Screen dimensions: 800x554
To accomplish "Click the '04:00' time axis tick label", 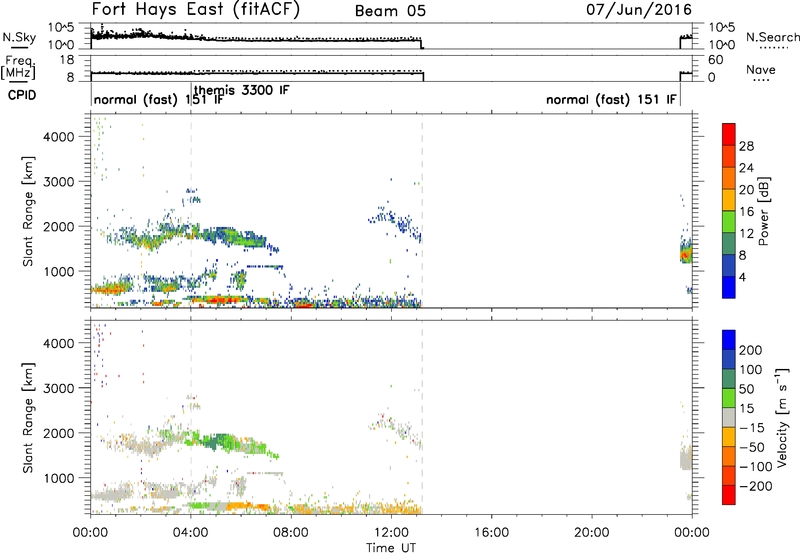I will [190, 532].
